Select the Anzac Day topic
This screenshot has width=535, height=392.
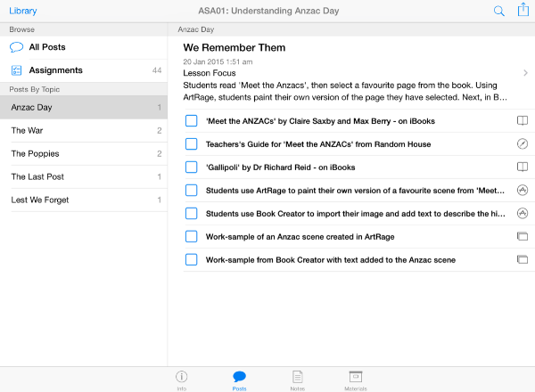[84, 108]
